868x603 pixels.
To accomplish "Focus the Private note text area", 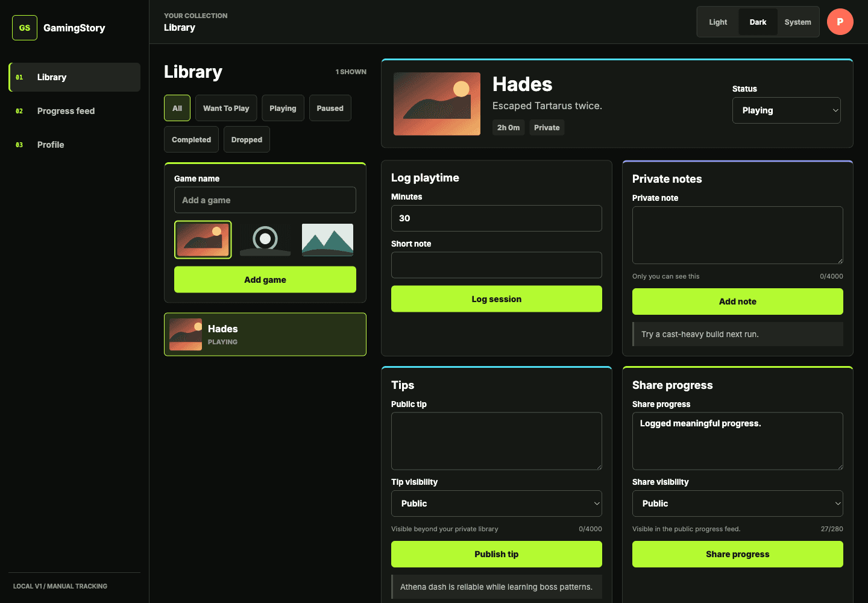I will pos(738,235).
